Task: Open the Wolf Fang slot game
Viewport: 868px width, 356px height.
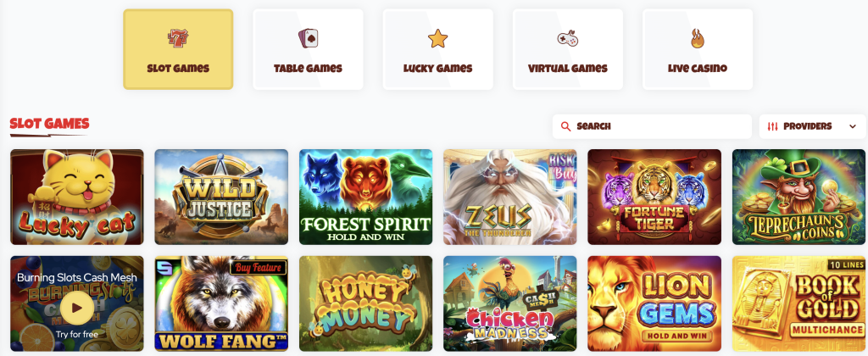Action: pyautogui.click(x=221, y=303)
